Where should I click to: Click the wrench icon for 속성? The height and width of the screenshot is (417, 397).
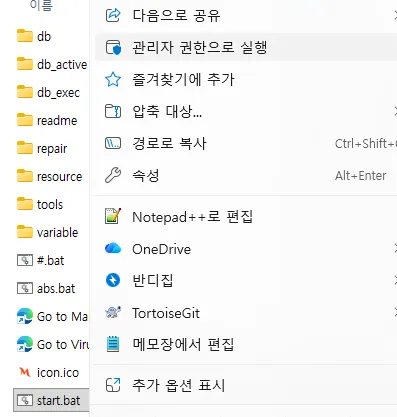[x=113, y=175]
